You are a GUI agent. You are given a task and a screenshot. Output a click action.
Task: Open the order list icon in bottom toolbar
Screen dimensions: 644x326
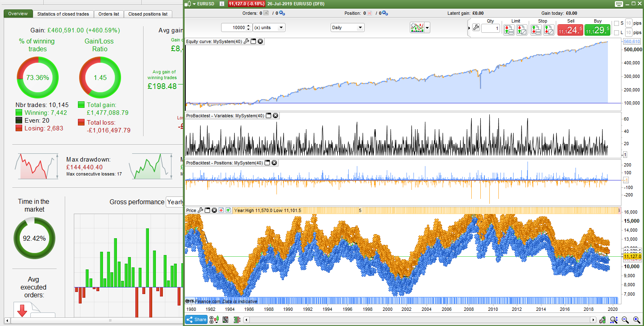(x=226, y=319)
